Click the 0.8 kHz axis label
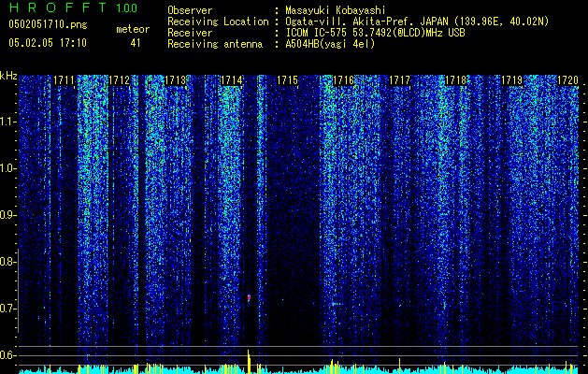 coord(7,262)
